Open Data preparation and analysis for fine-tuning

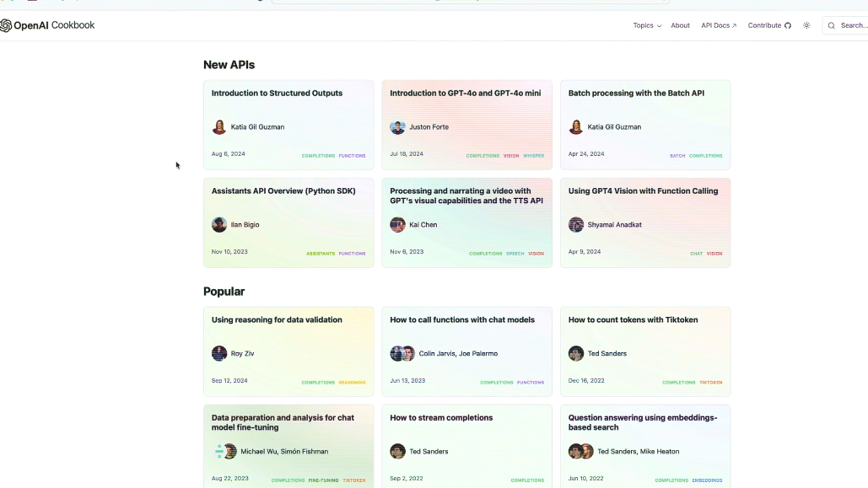pos(288,447)
